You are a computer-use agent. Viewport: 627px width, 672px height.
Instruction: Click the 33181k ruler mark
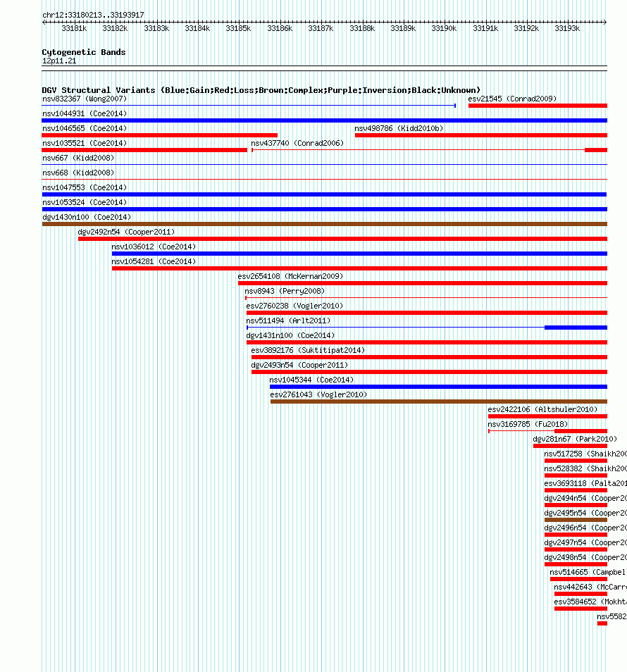(x=74, y=28)
